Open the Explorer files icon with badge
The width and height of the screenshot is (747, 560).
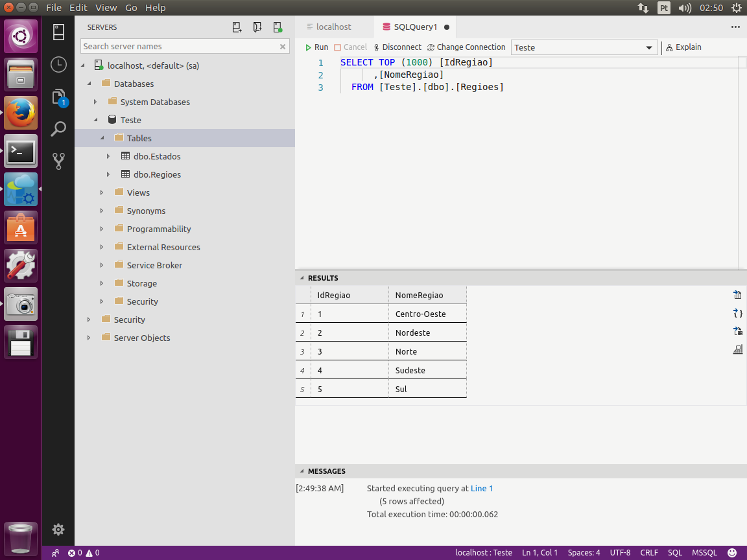coord(58,97)
